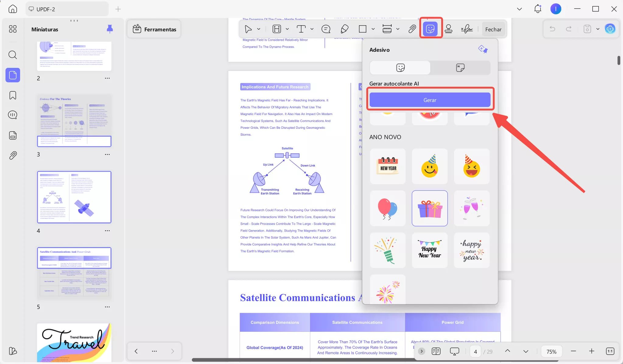The height and width of the screenshot is (364, 623).
Task: Toggle the pin on Miniaturas panel
Action: tap(110, 29)
